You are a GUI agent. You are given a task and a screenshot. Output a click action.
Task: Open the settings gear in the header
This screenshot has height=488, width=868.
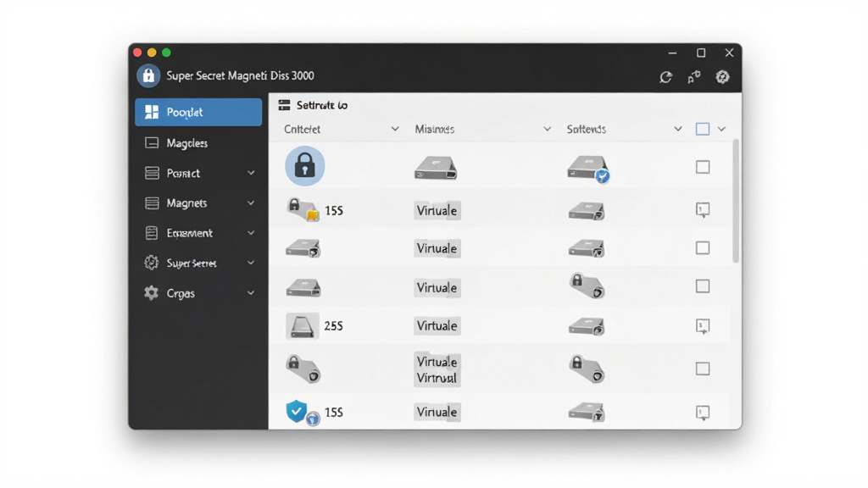point(722,77)
